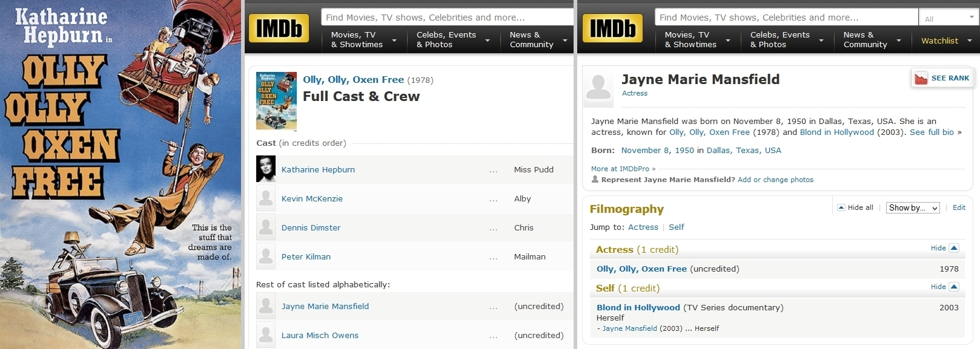The height and width of the screenshot is (349, 980).
Task: Open the Show by dropdown
Action: [913, 208]
